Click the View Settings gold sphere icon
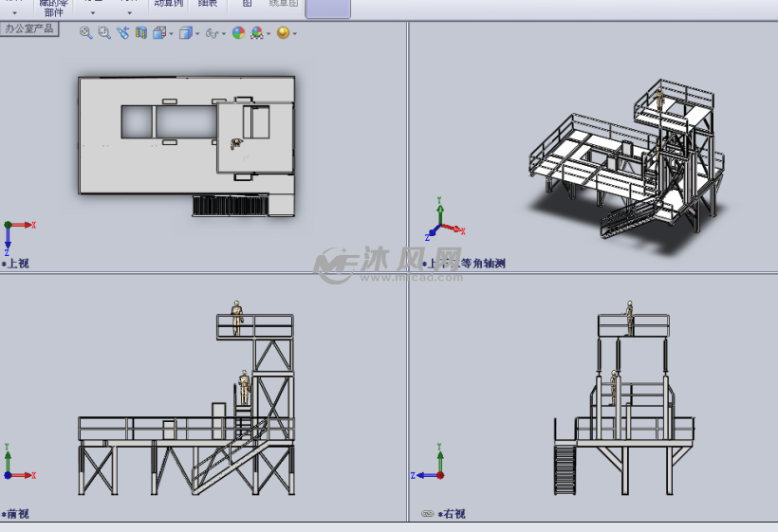The image size is (778, 532). [283, 32]
